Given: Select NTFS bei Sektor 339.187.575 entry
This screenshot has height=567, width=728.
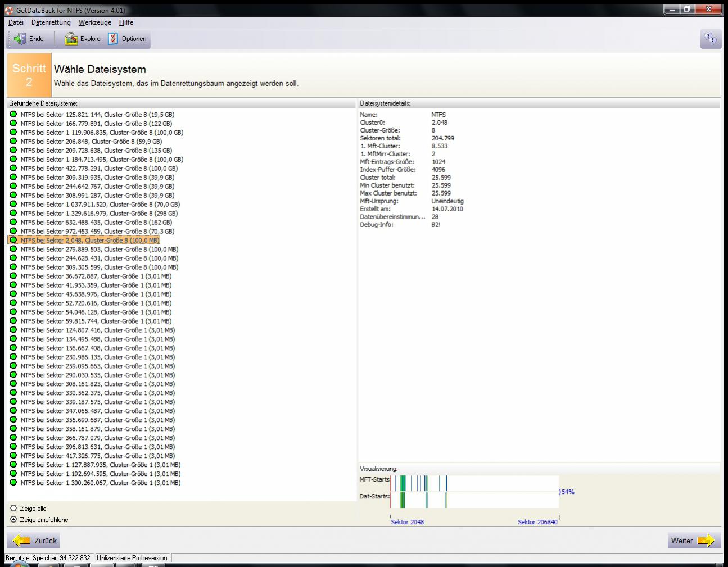Looking at the screenshot, I should pos(98,402).
